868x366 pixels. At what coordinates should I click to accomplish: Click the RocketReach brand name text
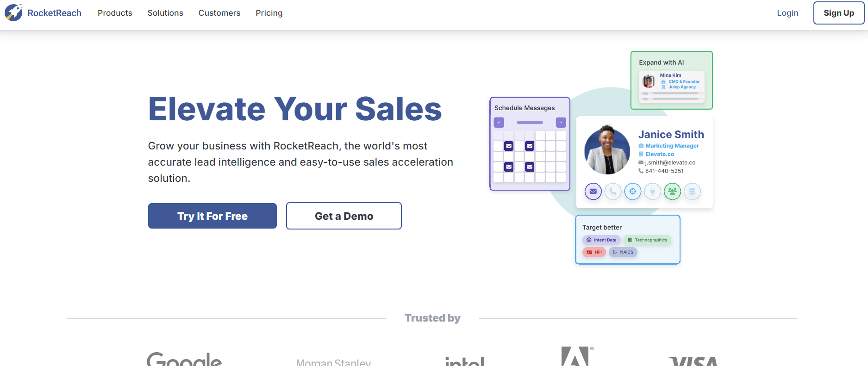click(x=54, y=13)
